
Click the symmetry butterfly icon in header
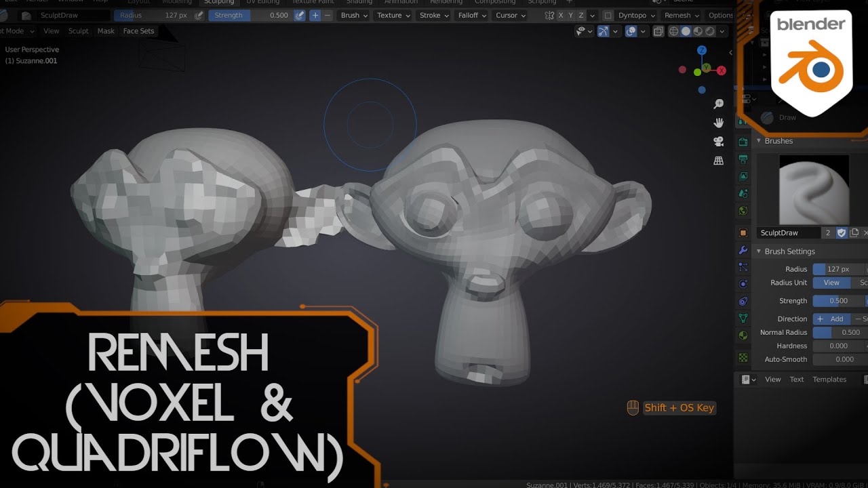549,15
